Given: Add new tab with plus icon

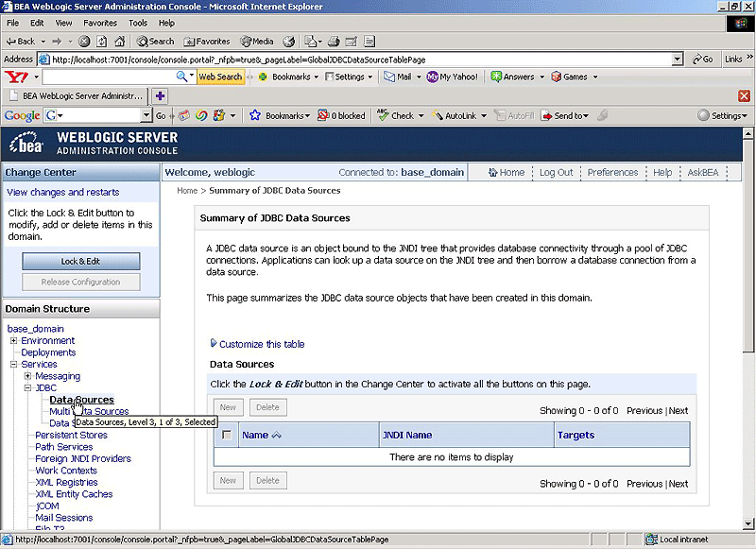Looking at the screenshot, I should click(160, 96).
